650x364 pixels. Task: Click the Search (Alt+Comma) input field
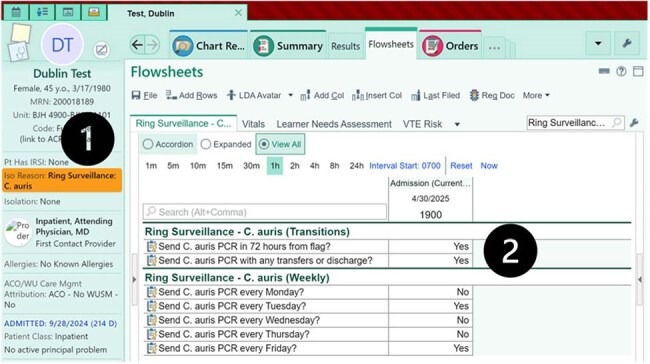(265, 212)
